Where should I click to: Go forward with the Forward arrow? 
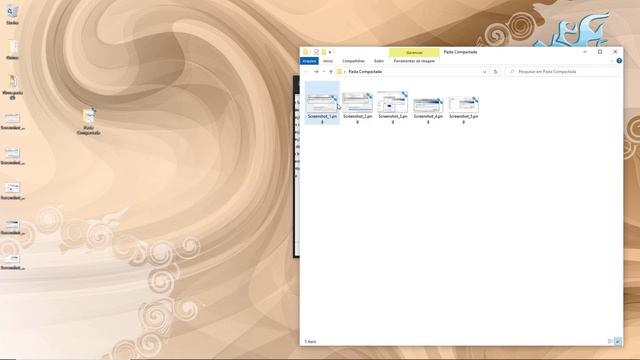316,72
